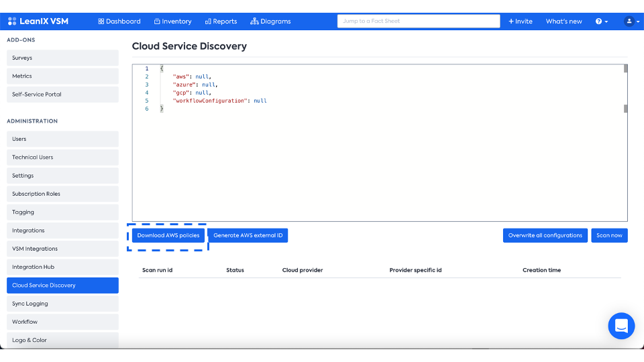Go to Technical Users
Image resolution: width=644 pixels, height=362 pixels.
point(62,157)
